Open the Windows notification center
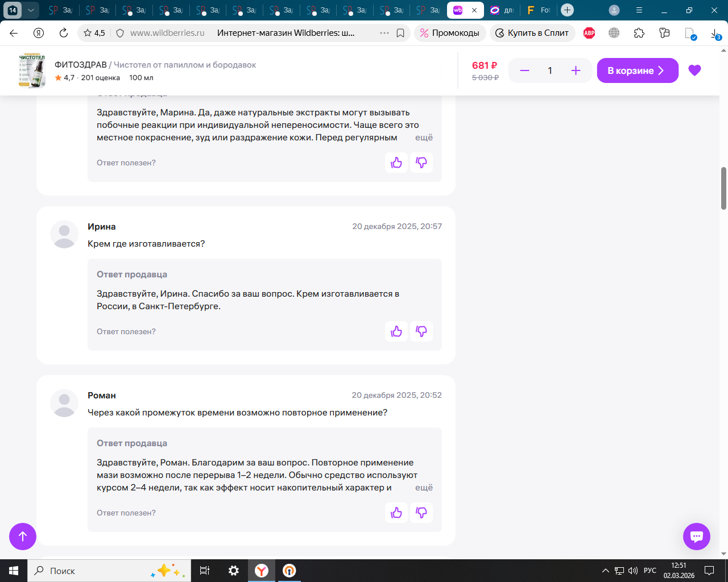This screenshot has height=582, width=728. coord(709,571)
